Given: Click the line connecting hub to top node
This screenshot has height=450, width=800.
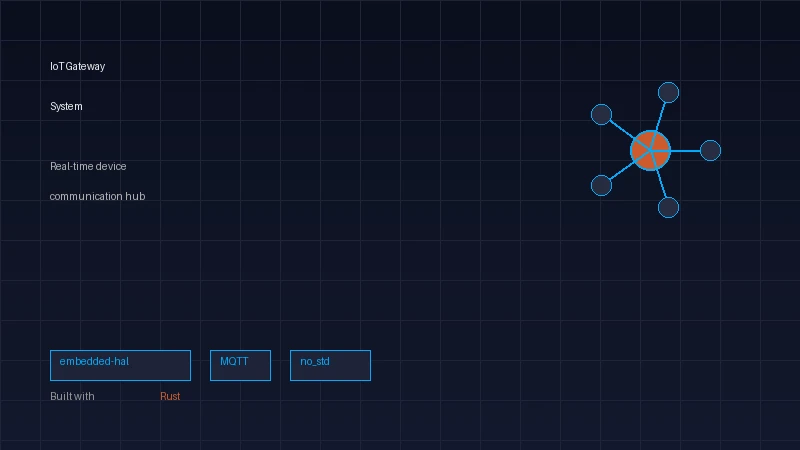Looking at the screenshot, I should tap(661, 117).
